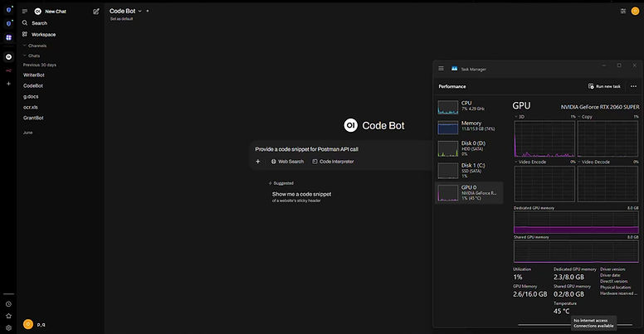Select Disk 1 (C:) in performance list

tap(469, 170)
